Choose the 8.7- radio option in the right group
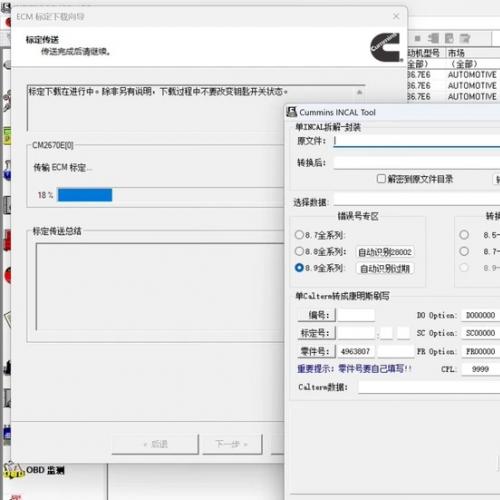The image size is (500, 500). pyautogui.click(x=464, y=251)
